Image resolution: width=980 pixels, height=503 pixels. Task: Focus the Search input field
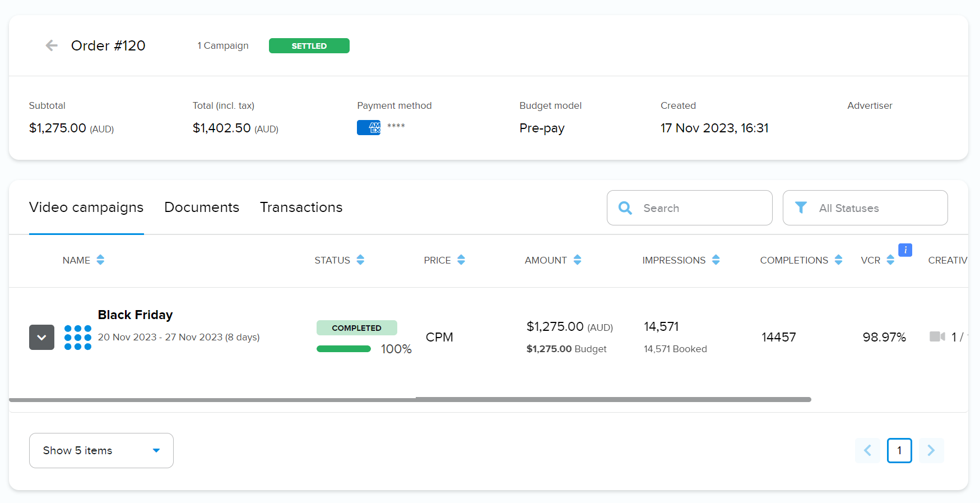point(690,208)
